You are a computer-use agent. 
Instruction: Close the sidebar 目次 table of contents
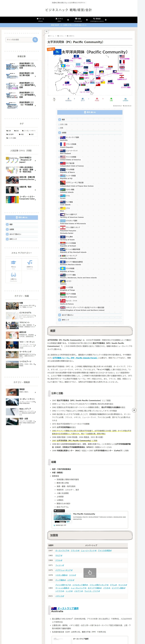pyautogui.click(x=22, y=217)
